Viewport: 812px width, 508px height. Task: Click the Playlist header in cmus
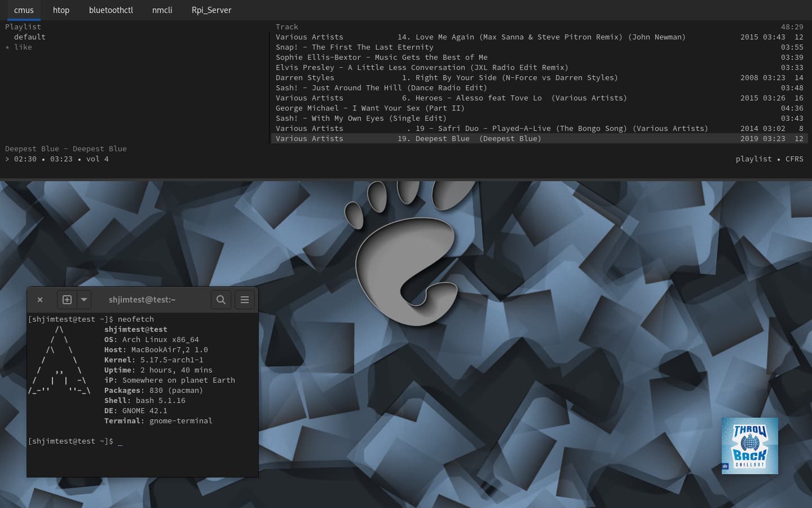click(x=23, y=27)
